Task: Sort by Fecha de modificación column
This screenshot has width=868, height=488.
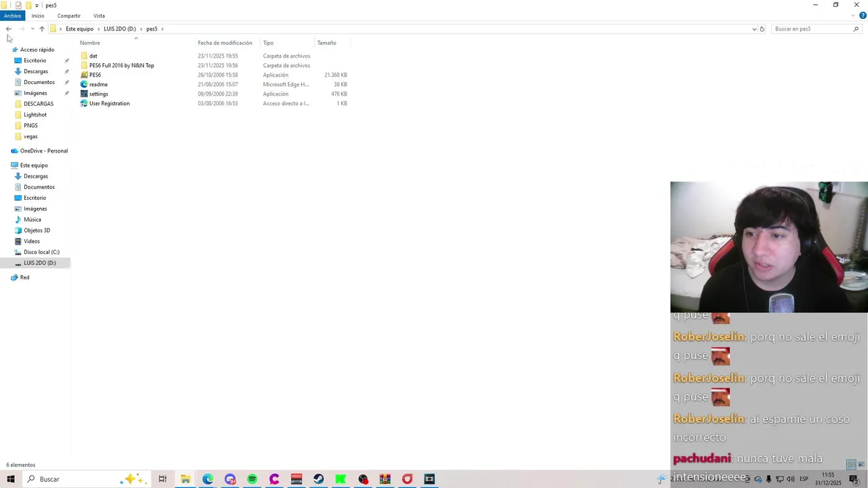Action: point(225,43)
